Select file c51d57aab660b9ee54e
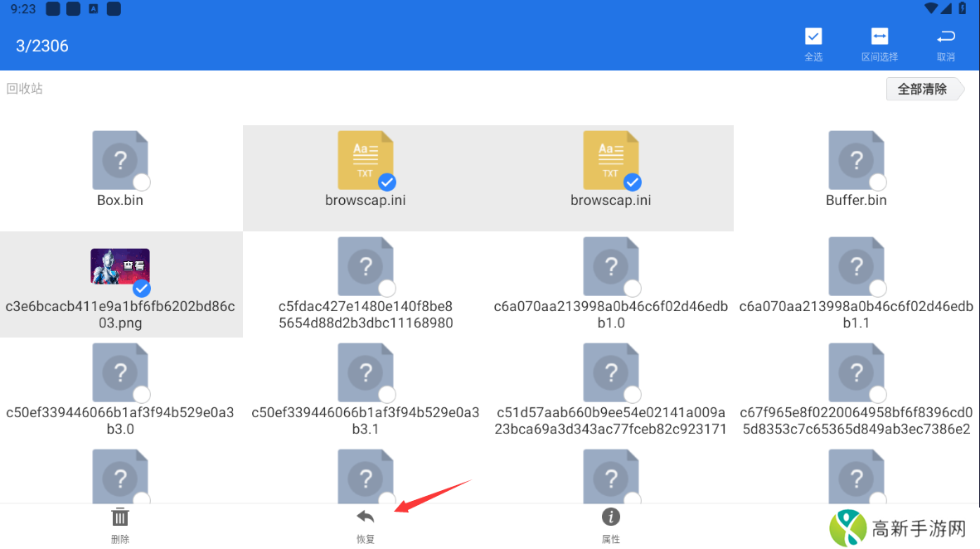This screenshot has height=549, width=980. pos(611,372)
